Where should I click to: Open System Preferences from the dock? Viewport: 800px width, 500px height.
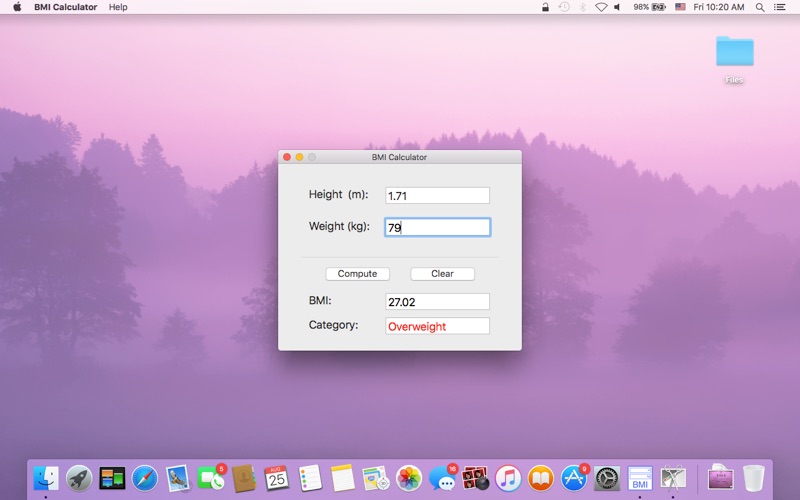click(607, 479)
